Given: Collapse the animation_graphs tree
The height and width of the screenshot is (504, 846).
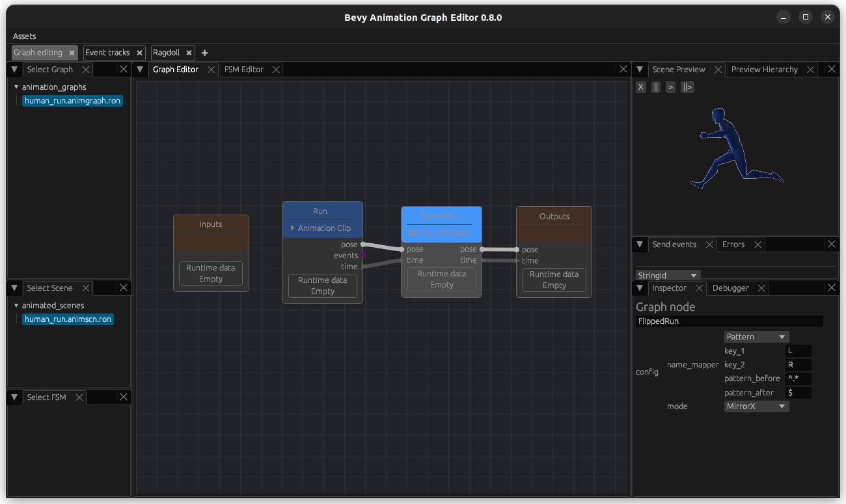Looking at the screenshot, I should (x=16, y=86).
